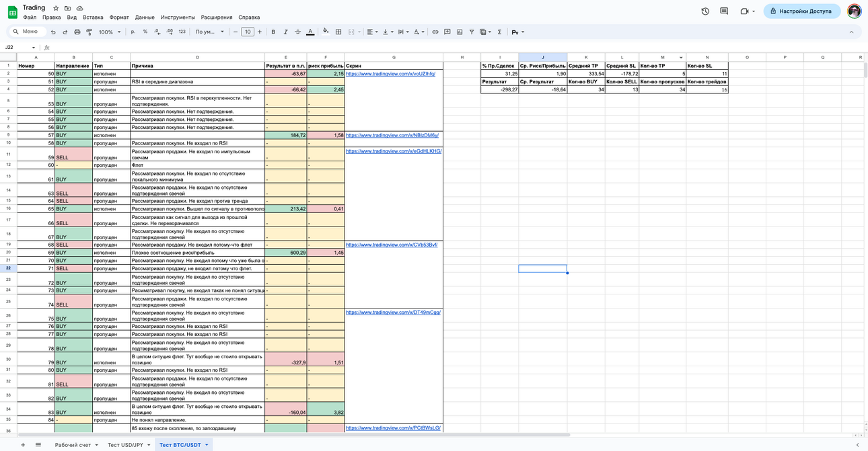The height and width of the screenshot is (451, 868).
Task: Collapse the toolbar chevron
Action: tap(851, 32)
